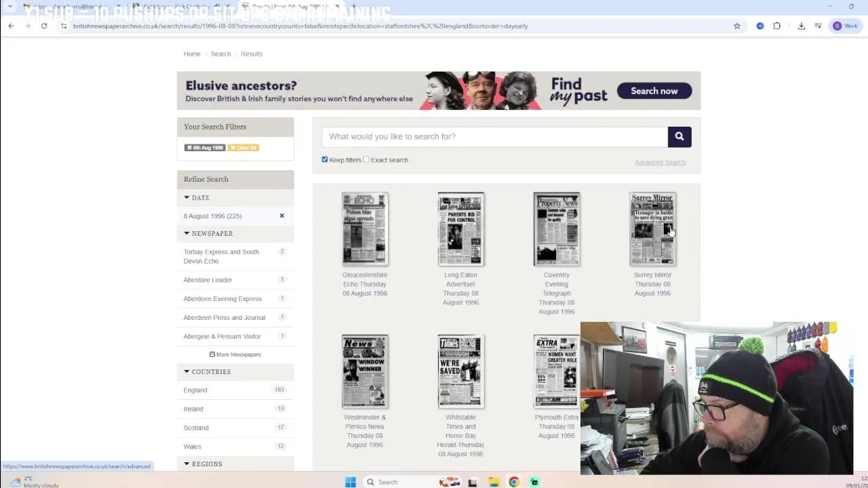Viewport: 868px width, 488px height.
Task: Open the browser extensions puzzle icon
Action: click(777, 26)
